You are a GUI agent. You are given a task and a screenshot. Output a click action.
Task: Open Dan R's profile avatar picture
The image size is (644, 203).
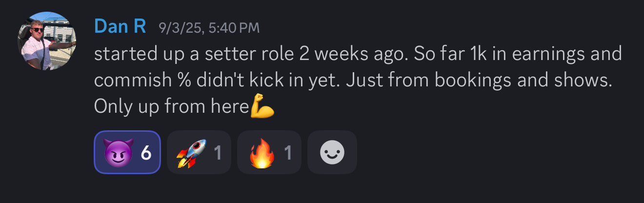(47, 41)
